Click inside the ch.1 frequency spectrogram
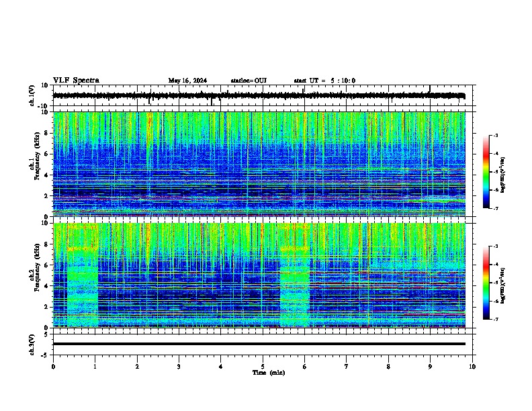Screen dimensions: 532x411 [x=259, y=164]
